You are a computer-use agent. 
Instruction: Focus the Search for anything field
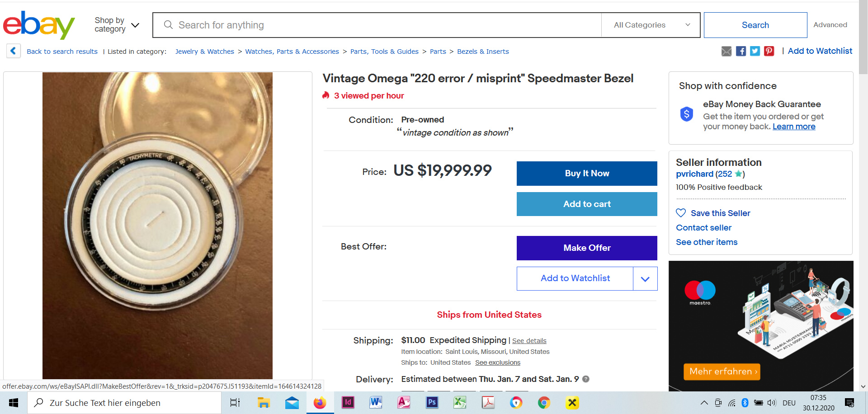(x=384, y=25)
